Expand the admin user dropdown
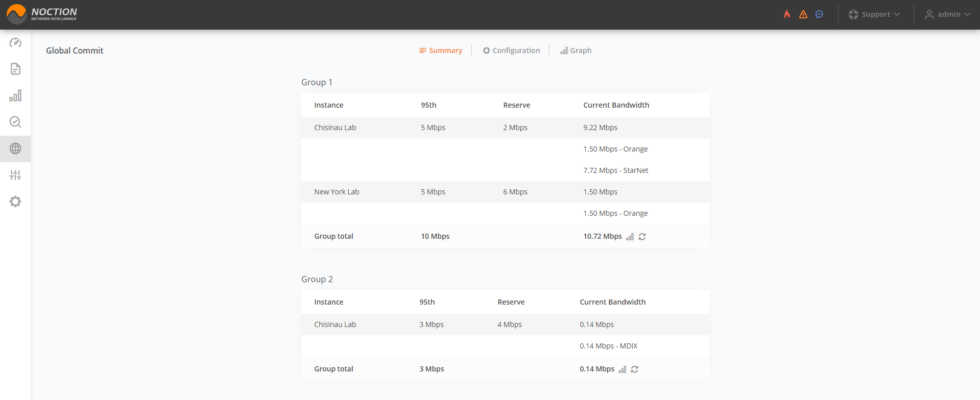980x400 pixels. pyautogui.click(x=947, y=14)
